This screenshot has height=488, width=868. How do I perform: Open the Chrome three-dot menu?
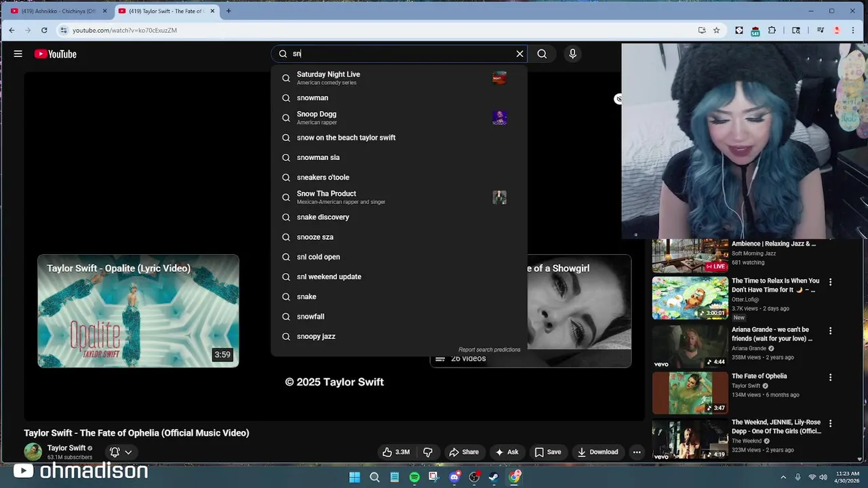[x=854, y=30]
